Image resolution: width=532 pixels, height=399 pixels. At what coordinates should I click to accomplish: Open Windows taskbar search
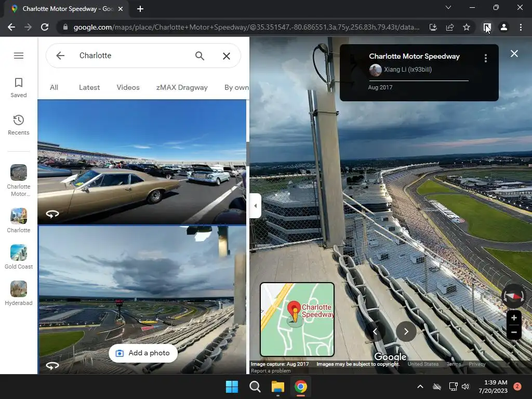[255, 387]
